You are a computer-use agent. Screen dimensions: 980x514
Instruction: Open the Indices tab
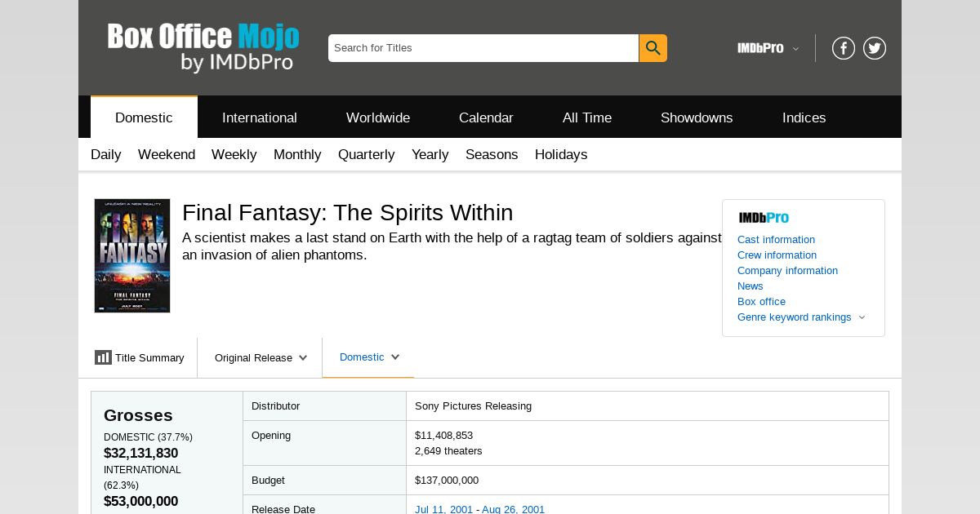coord(804,117)
